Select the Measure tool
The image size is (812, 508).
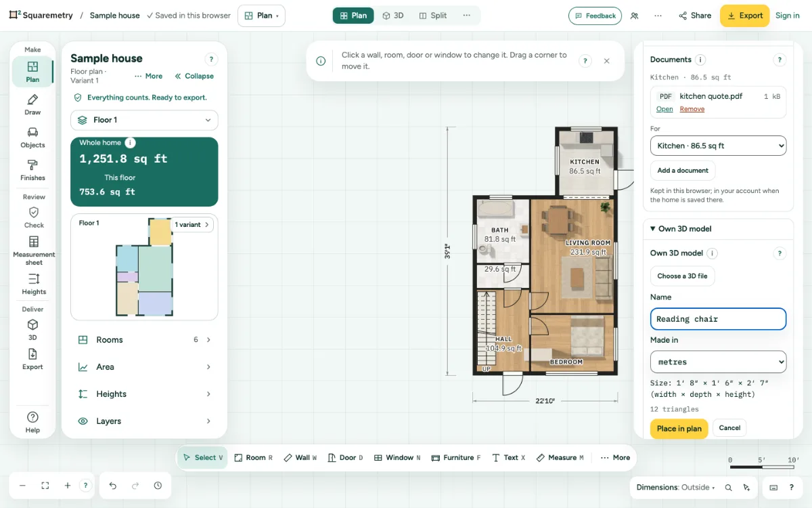click(560, 458)
